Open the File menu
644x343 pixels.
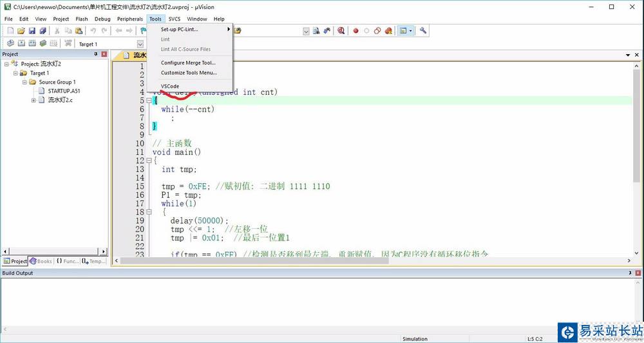coord(8,19)
